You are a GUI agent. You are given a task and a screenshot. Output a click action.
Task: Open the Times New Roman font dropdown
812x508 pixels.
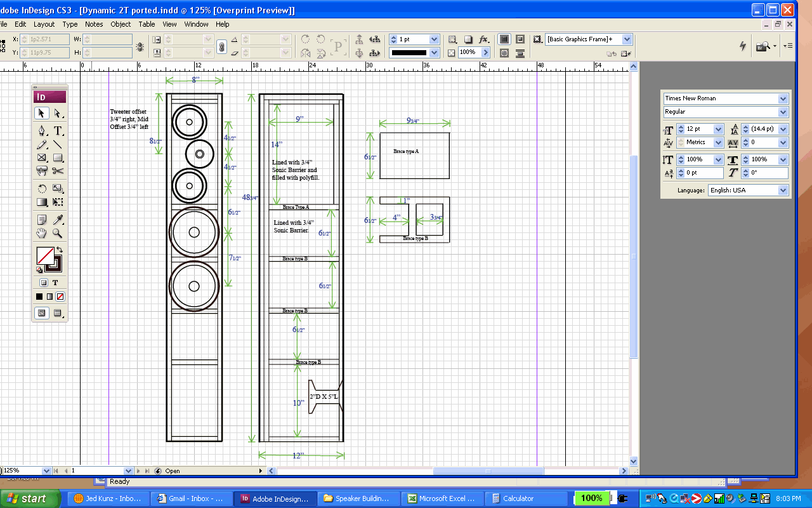[783, 98]
